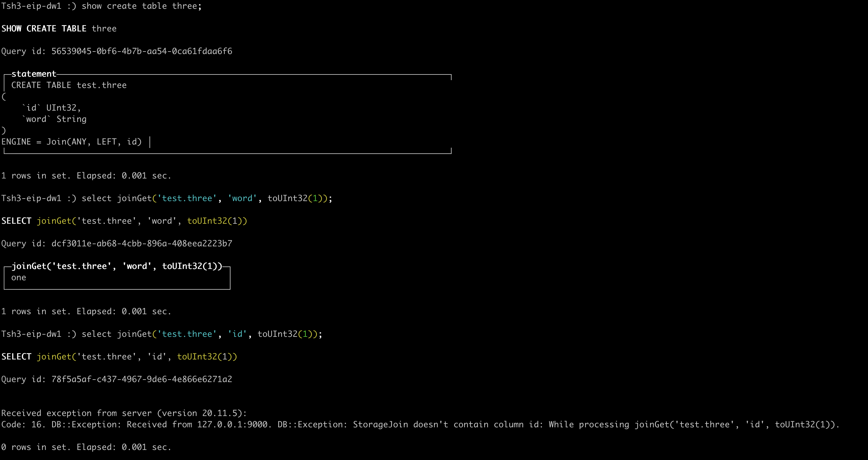Click the bold 'statement' column header
The image size is (868, 460).
34,74
